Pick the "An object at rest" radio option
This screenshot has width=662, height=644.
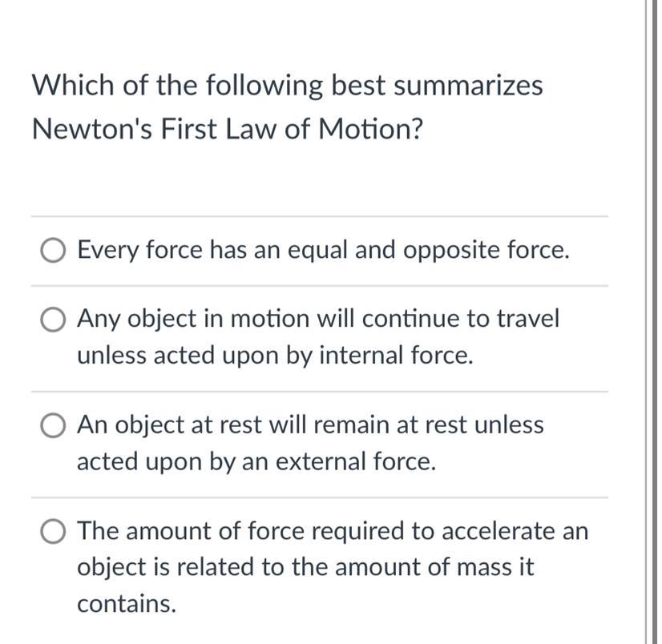point(53,425)
